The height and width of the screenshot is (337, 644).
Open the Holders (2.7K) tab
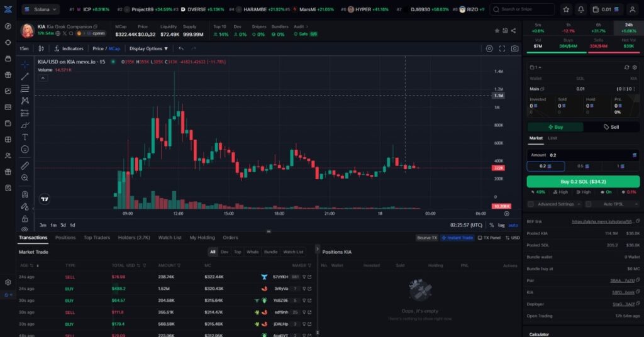click(134, 238)
